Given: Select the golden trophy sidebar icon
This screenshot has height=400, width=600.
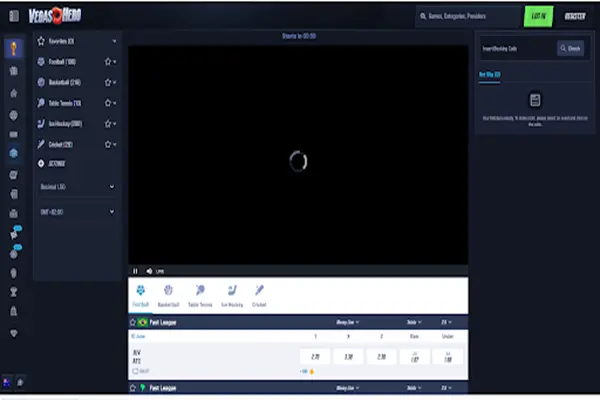Looking at the screenshot, I should click(x=14, y=49).
